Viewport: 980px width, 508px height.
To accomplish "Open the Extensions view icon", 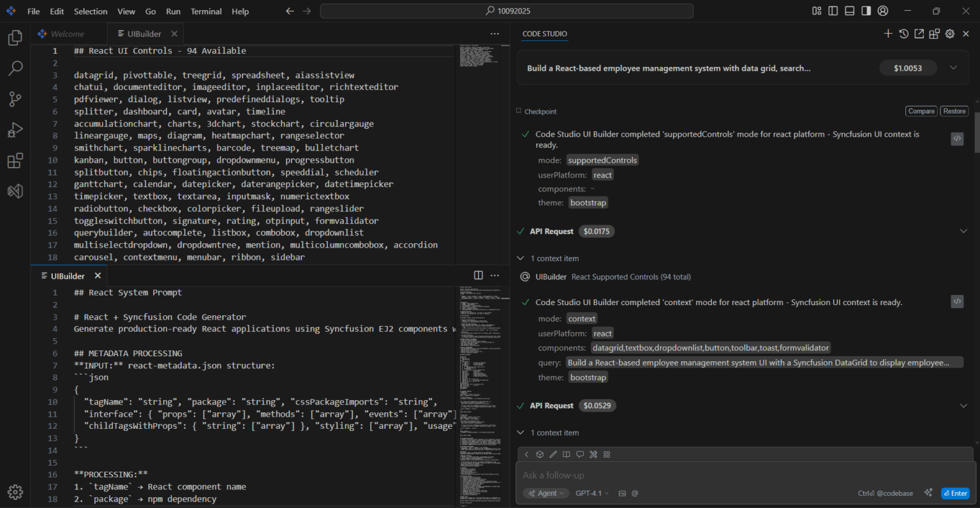I will click(x=15, y=161).
